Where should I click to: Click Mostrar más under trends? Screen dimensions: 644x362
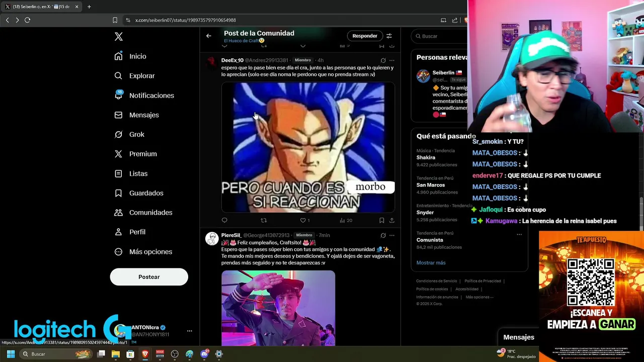[x=431, y=263]
